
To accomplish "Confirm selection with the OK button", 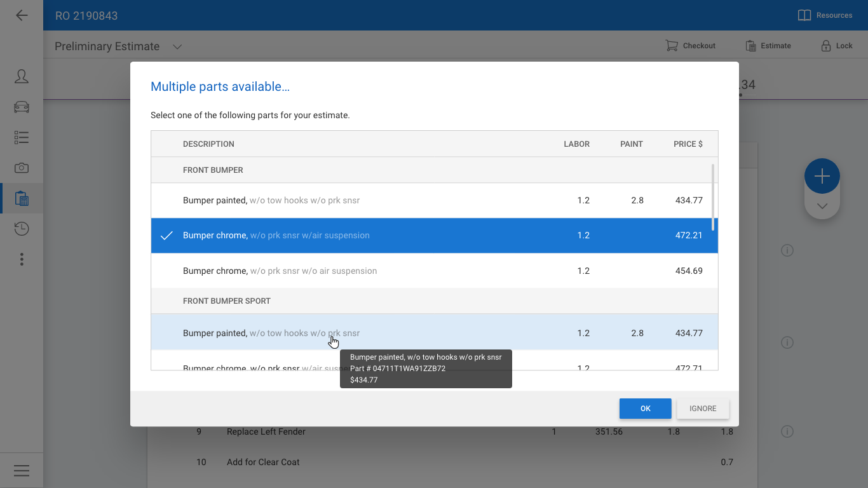I will (x=646, y=409).
